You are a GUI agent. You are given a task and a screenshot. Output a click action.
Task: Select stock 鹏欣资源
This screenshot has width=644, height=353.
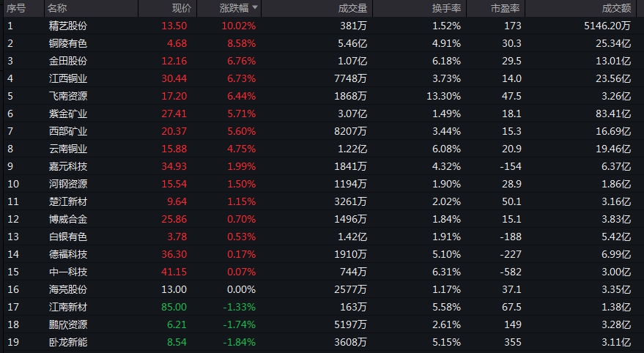pos(68,324)
